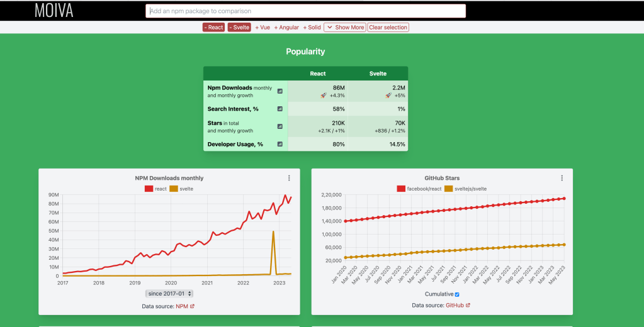Open the since 2017-01 date dropdown
This screenshot has height=327, width=644.
pyautogui.click(x=169, y=294)
